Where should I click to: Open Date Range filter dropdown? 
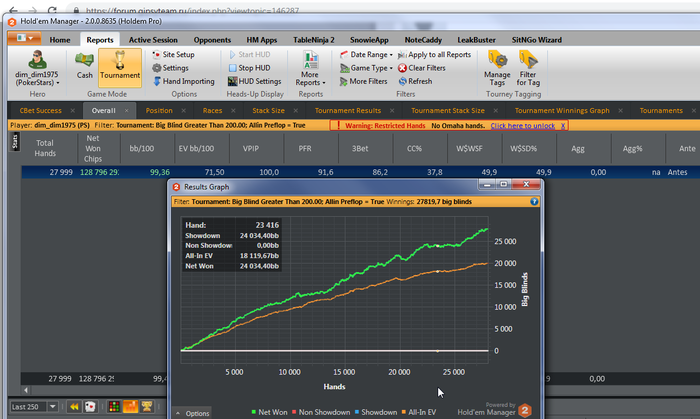click(x=366, y=54)
